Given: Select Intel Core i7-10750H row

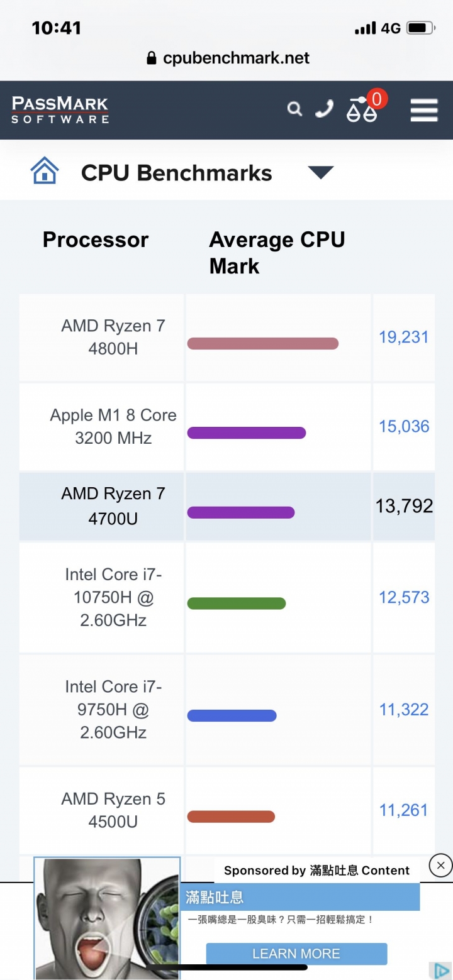Looking at the screenshot, I should click(226, 597).
